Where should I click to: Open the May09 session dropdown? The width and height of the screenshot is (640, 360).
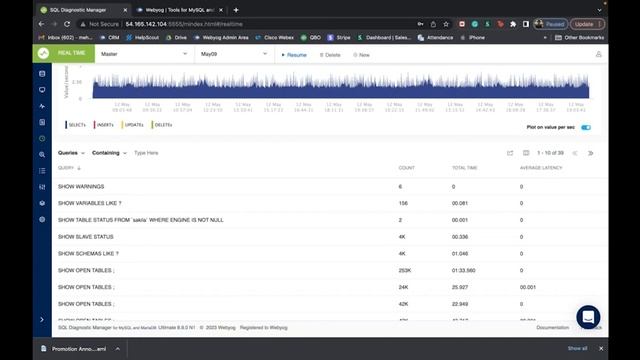tap(234, 54)
